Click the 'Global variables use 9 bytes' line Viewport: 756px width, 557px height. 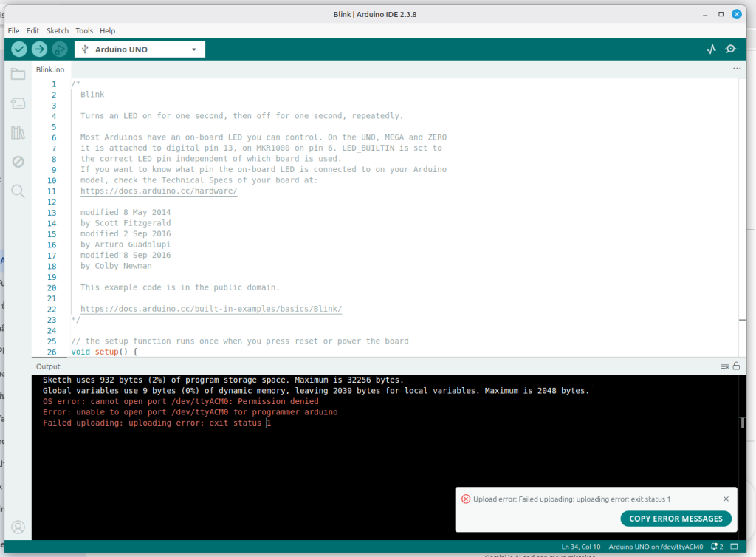coord(316,391)
